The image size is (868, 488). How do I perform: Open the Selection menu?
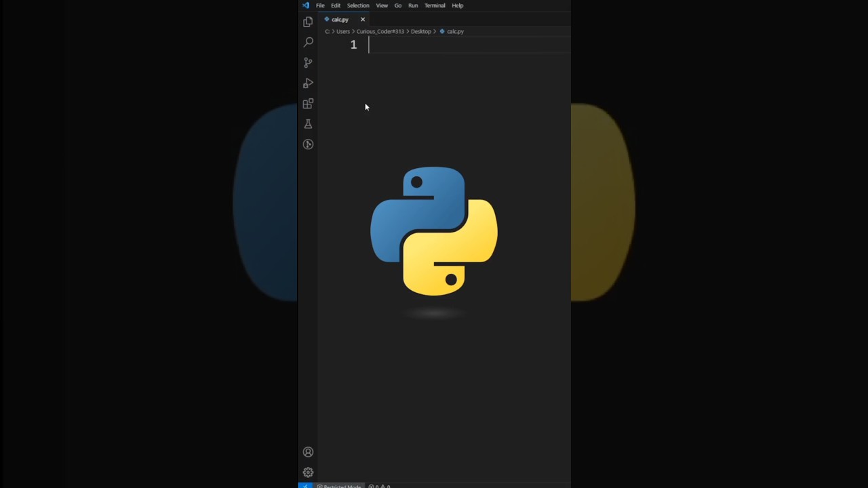point(358,5)
